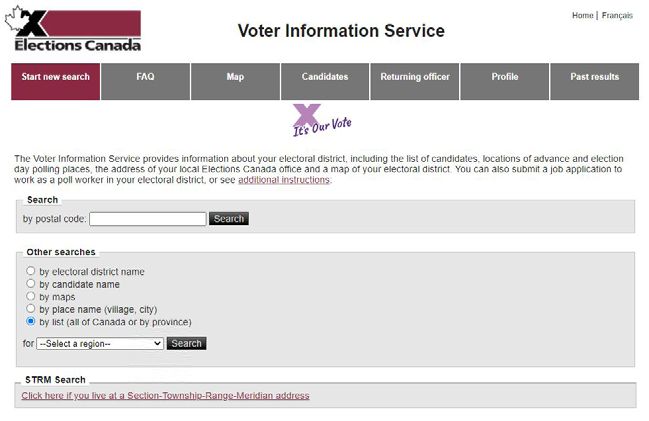Click the Search button beside postal code

pyautogui.click(x=229, y=219)
